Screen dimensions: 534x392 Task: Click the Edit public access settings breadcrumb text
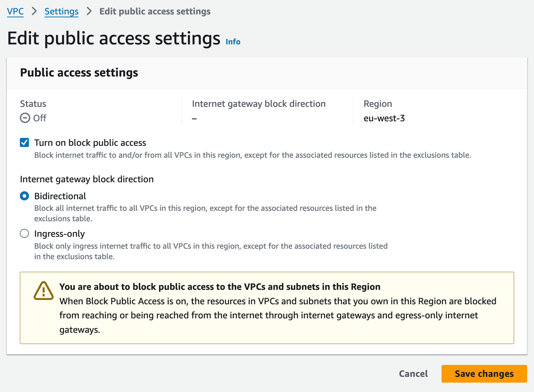point(155,11)
